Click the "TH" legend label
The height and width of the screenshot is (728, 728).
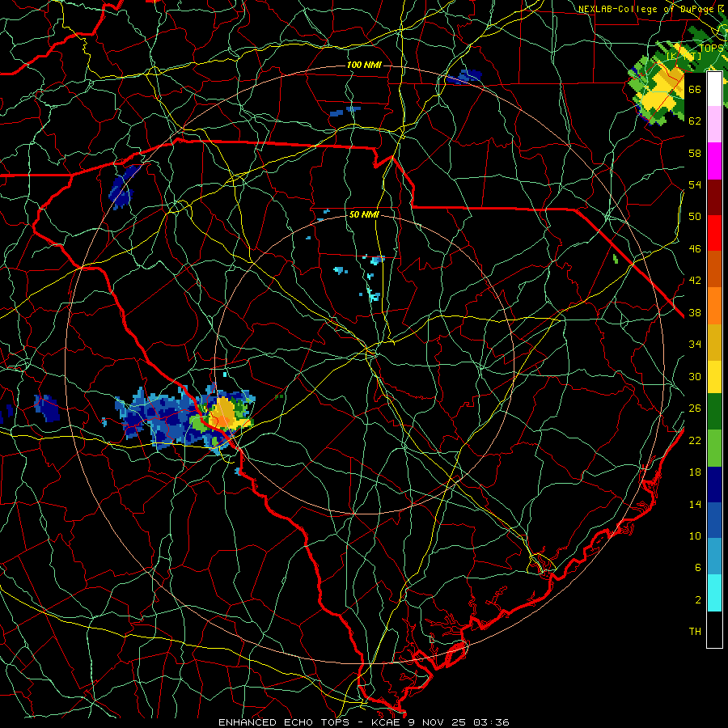coord(695,632)
